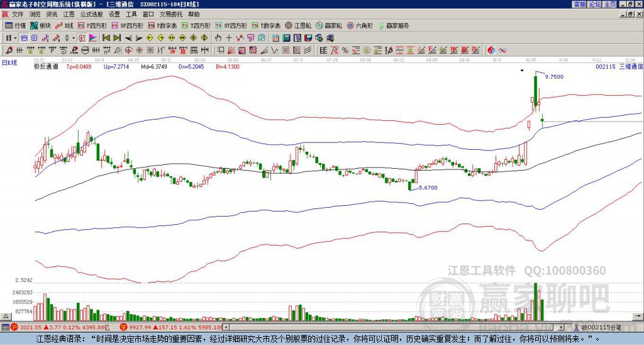Screen dimensions: 644x345
Task: Open the P四方形 tool
Action: pyautogui.click(x=93, y=25)
